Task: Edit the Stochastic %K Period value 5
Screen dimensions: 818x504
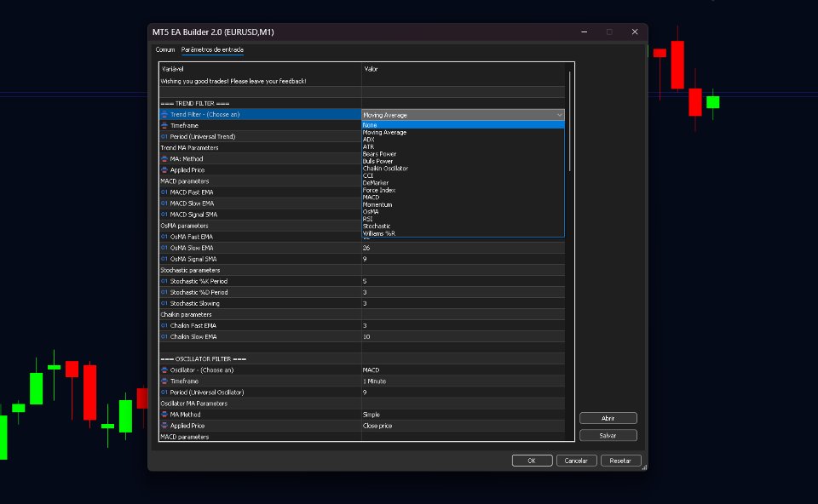Action: tap(463, 282)
